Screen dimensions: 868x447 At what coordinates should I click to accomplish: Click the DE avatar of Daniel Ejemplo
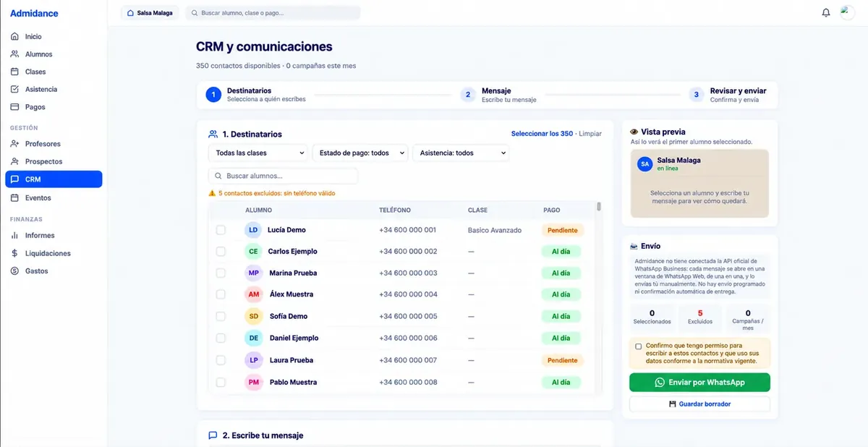click(x=253, y=339)
